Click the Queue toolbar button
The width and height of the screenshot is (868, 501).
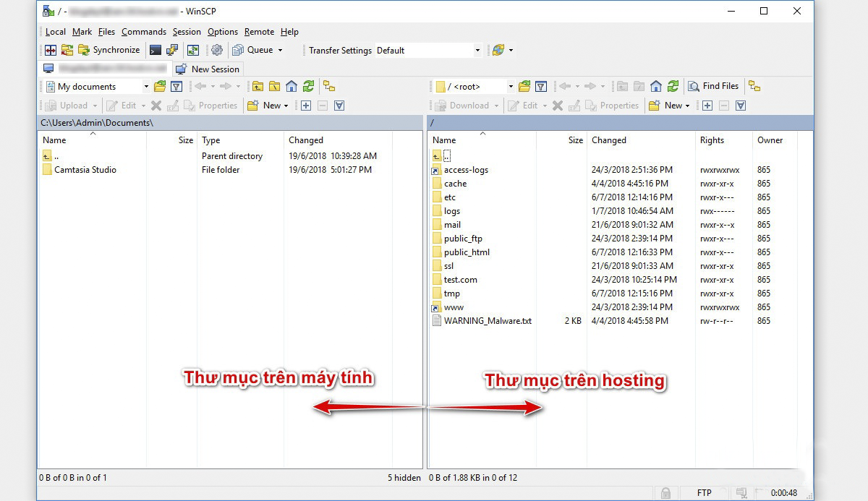[253, 50]
